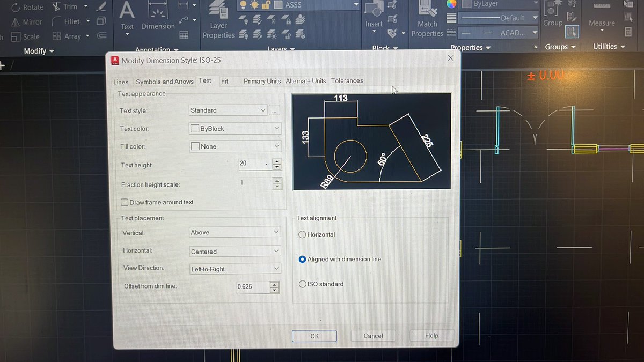Click the linear dimension icon
The height and width of the screenshot is (362, 644).
[184, 5]
